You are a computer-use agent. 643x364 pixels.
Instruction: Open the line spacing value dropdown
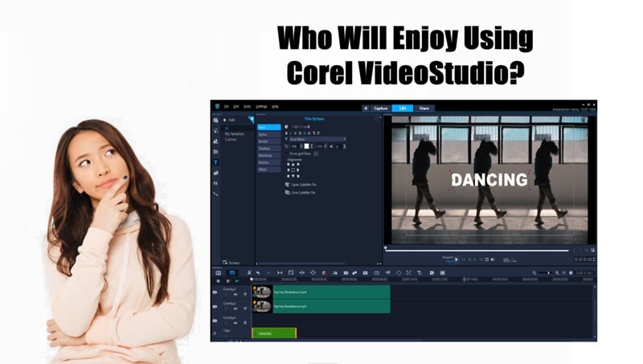[x=326, y=146]
